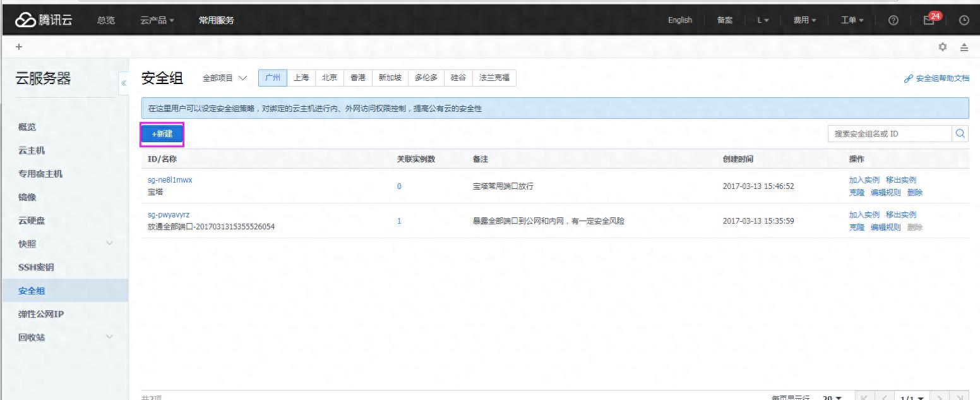Click the Tencent Cloud logo
980x400 pixels.
tap(44, 20)
